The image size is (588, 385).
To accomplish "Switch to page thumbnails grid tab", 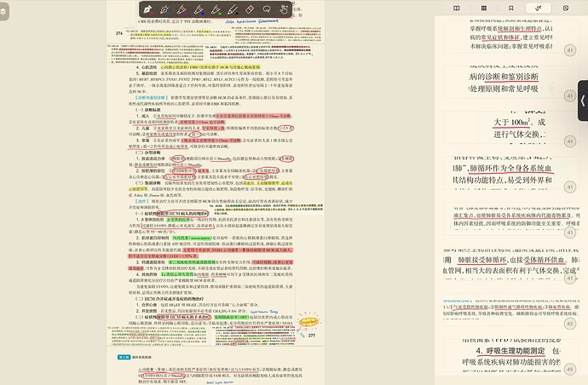I will pyautogui.click(x=484, y=9).
